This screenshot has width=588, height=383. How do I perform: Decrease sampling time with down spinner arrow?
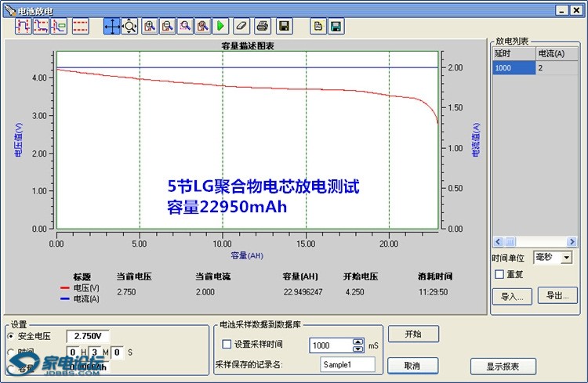point(358,349)
